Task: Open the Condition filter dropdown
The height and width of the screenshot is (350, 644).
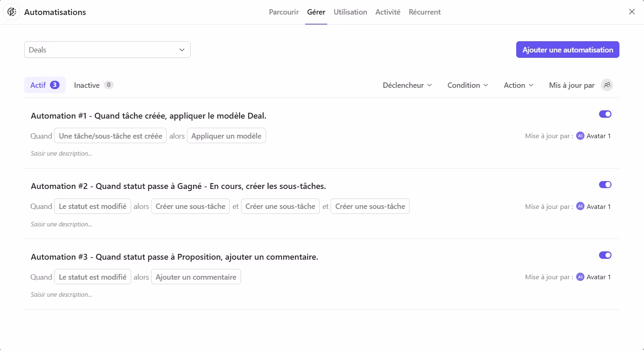Action: (x=467, y=85)
